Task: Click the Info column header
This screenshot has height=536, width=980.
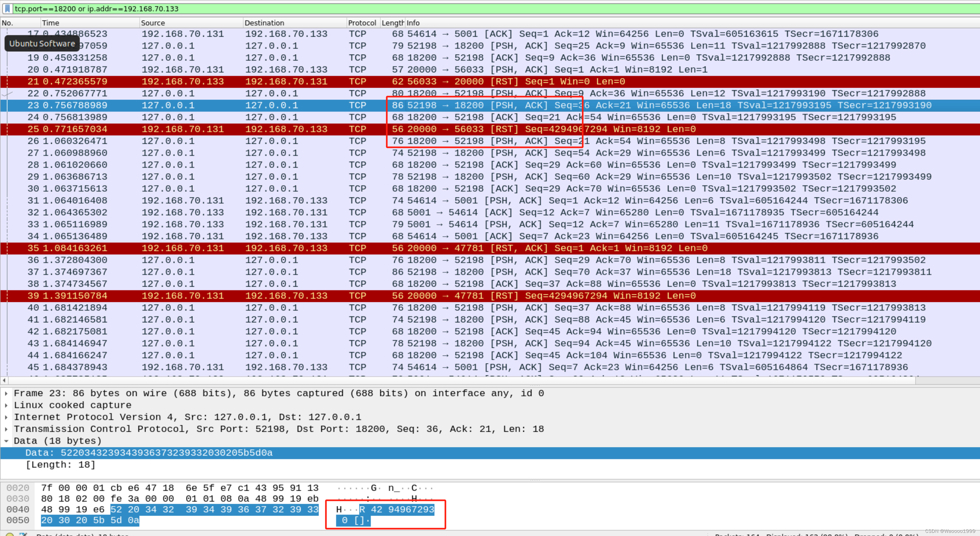Action: click(692, 23)
